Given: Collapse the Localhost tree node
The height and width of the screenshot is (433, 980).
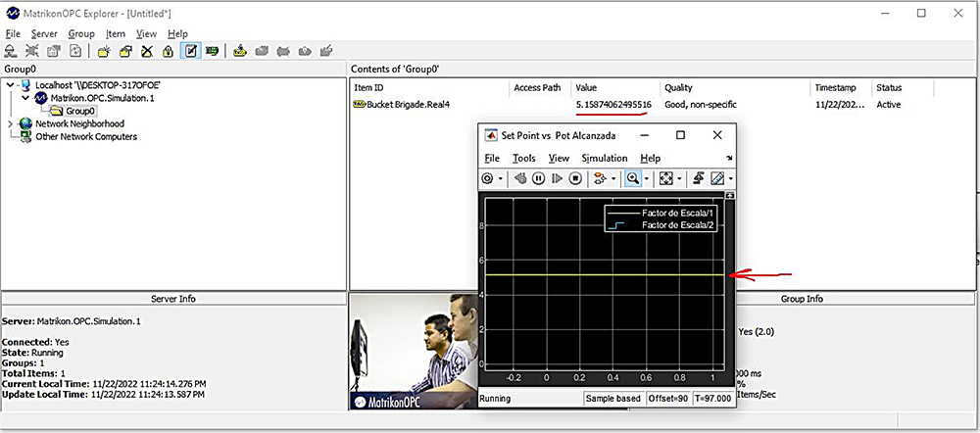Looking at the screenshot, I should pyautogui.click(x=11, y=85).
